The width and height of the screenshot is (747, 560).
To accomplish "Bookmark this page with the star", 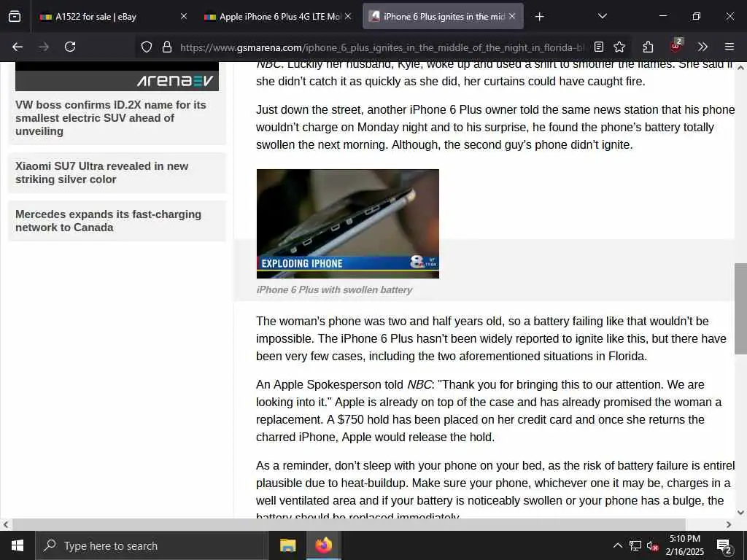I will click(x=619, y=47).
